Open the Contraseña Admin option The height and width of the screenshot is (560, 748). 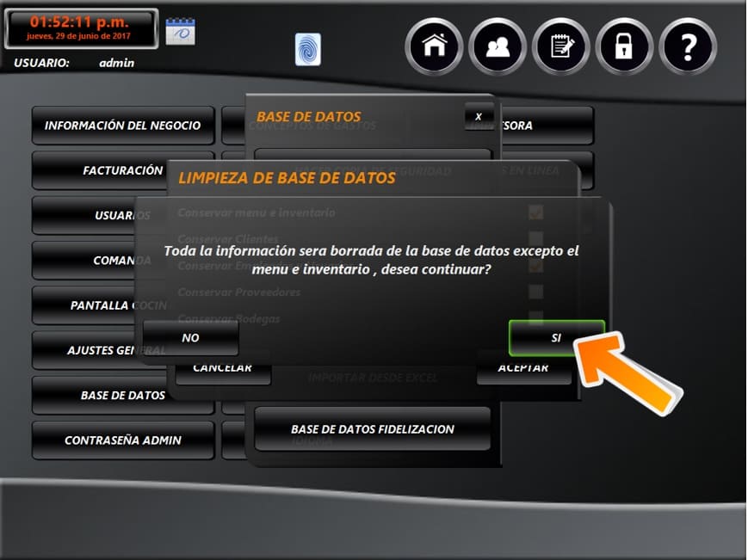(x=122, y=440)
